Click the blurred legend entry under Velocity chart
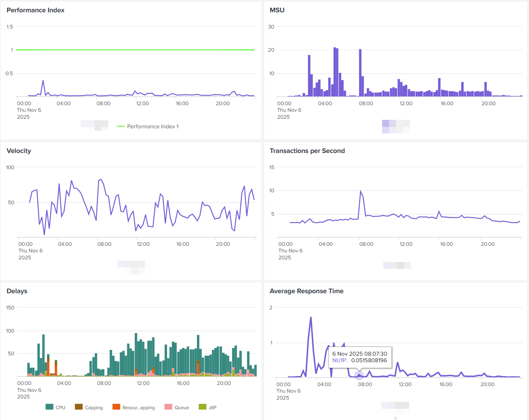Screen dimensions: 529x420 (134, 267)
